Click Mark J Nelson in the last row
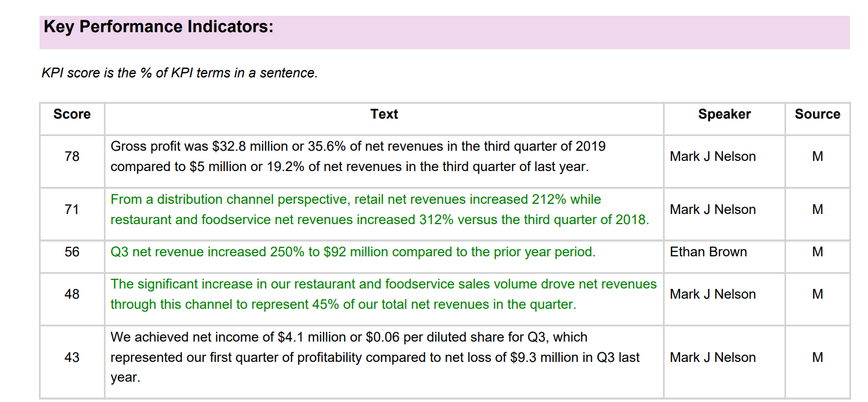Viewport: 868px width, 402px height. (713, 357)
